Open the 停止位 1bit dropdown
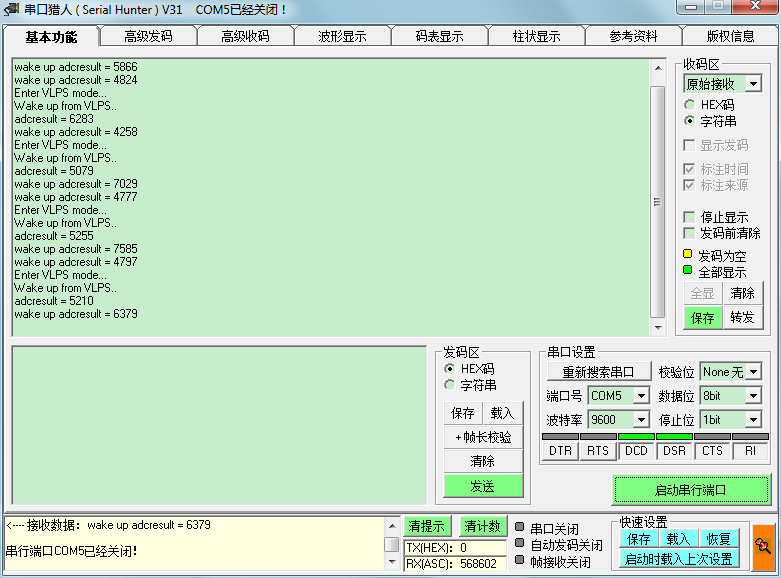 pos(754,420)
